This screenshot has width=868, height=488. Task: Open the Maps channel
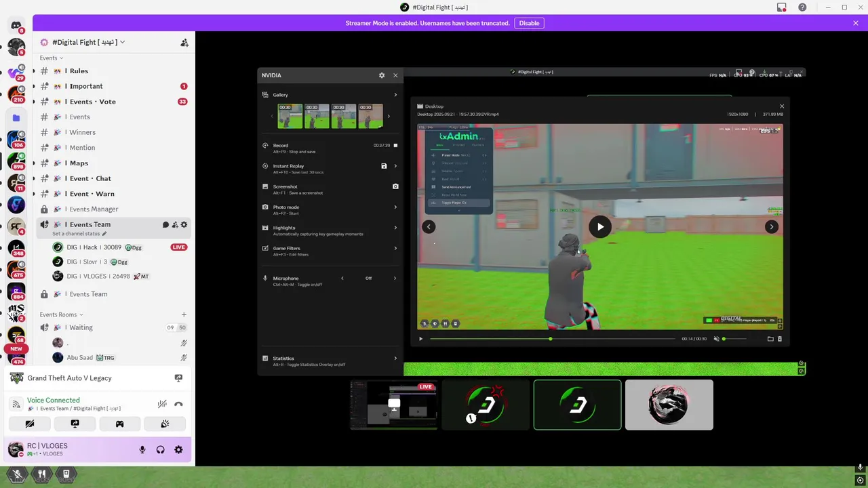coord(113,163)
